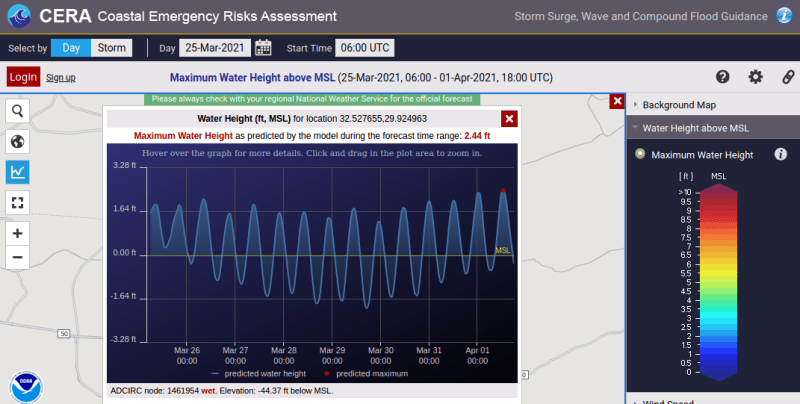The image size is (800, 404).
Task: Switch to fullscreen map view
Action: pyautogui.click(x=17, y=203)
